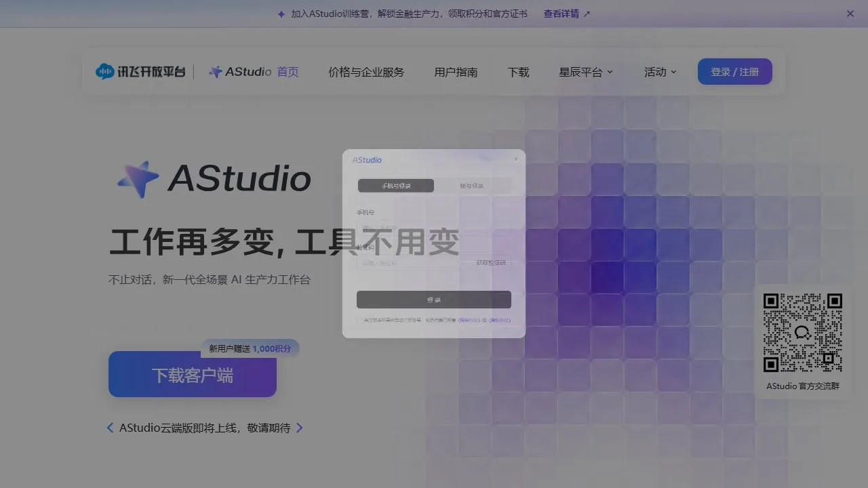The image size is (868, 488).
Task: Open 下载 nav item
Action: [x=518, y=72]
